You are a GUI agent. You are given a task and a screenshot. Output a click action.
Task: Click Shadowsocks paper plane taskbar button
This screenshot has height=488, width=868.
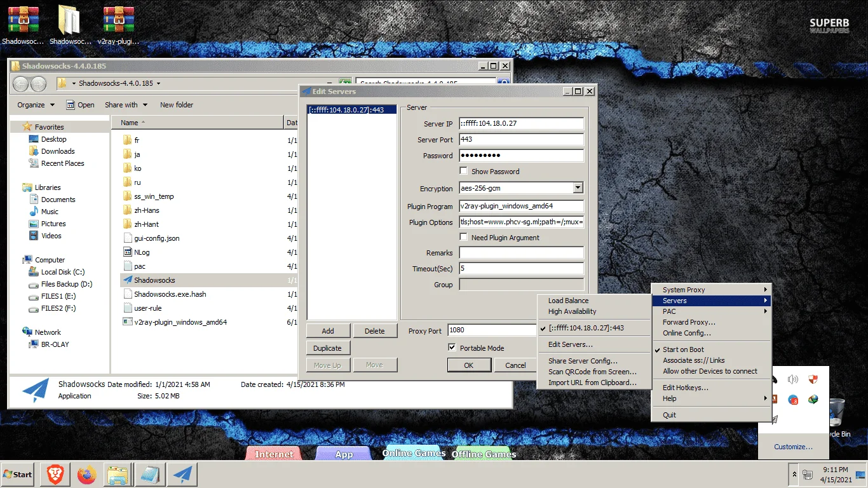pyautogui.click(x=182, y=474)
